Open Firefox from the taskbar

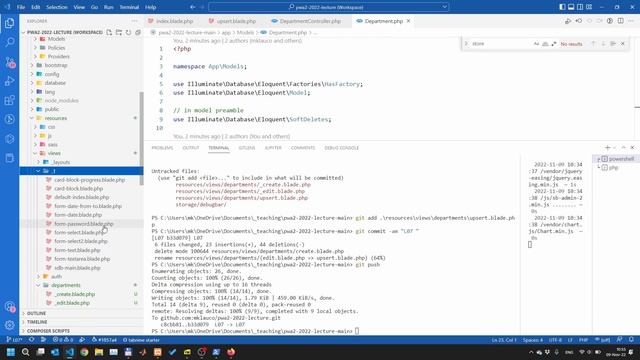[231, 352]
